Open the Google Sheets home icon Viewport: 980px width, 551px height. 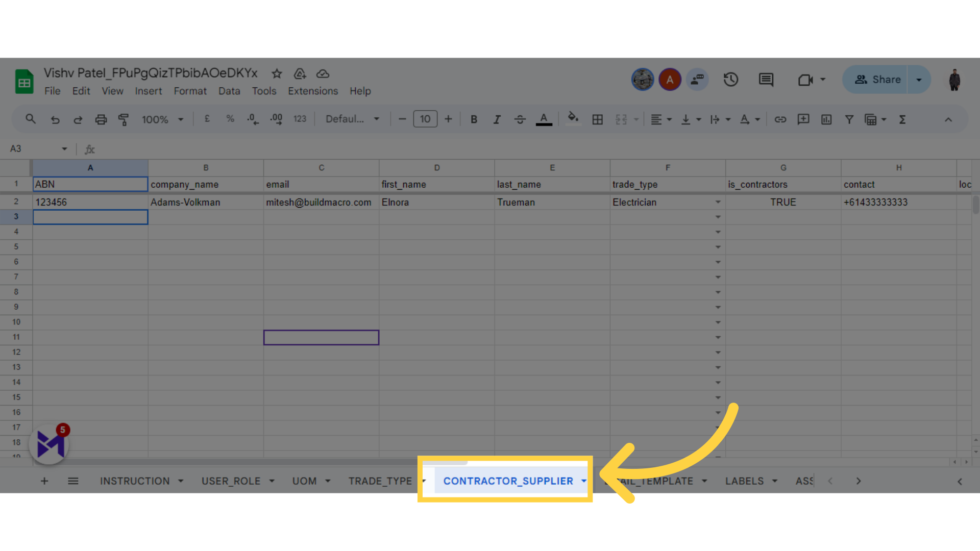pyautogui.click(x=24, y=82)
